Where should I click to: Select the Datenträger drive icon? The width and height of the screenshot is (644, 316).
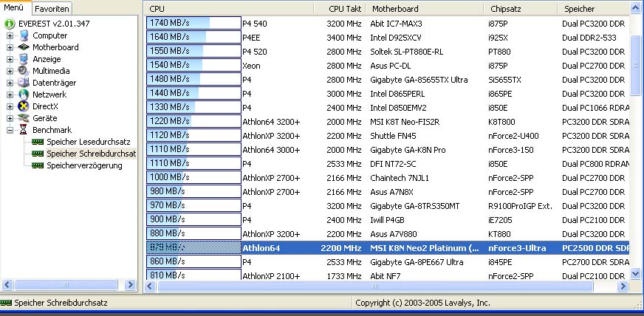click(x=24, y=83)
